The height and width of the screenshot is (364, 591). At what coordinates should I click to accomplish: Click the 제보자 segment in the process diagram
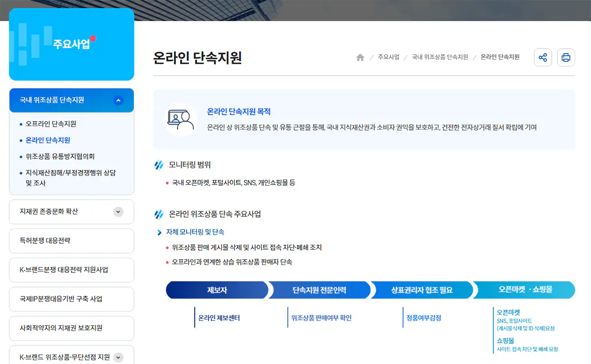(x=217, y=290)
